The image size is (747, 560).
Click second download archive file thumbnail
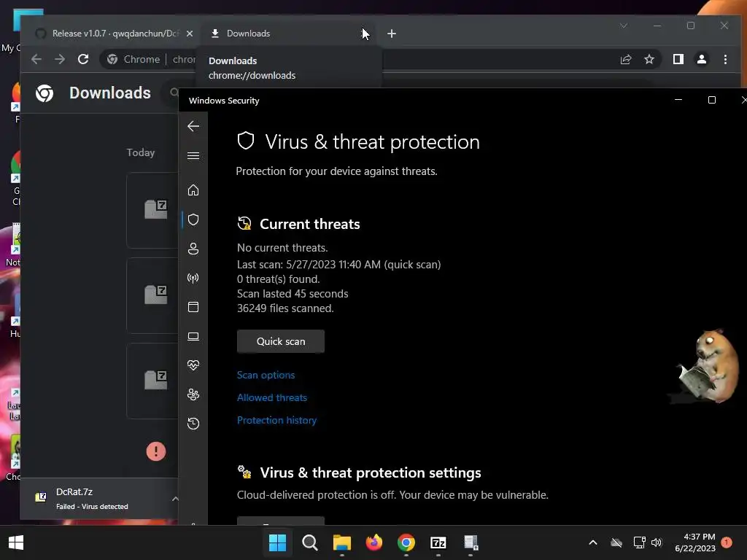(156, 295)
